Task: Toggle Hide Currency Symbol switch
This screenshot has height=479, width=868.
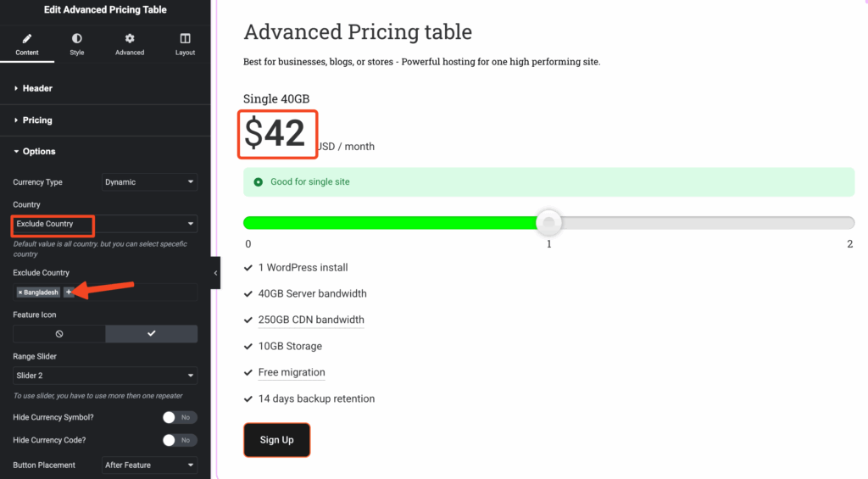Action: (179, 417)
